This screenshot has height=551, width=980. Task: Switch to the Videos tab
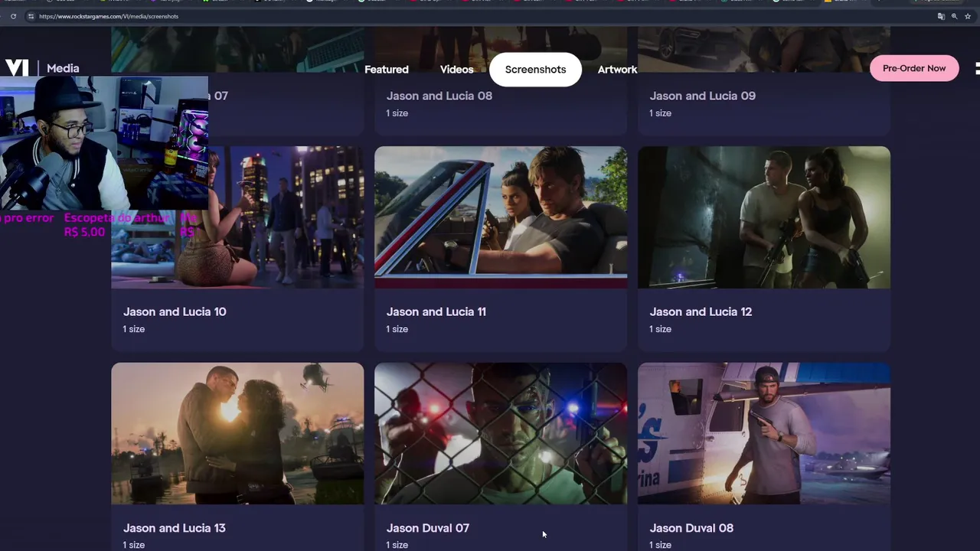tap(457, 70)
